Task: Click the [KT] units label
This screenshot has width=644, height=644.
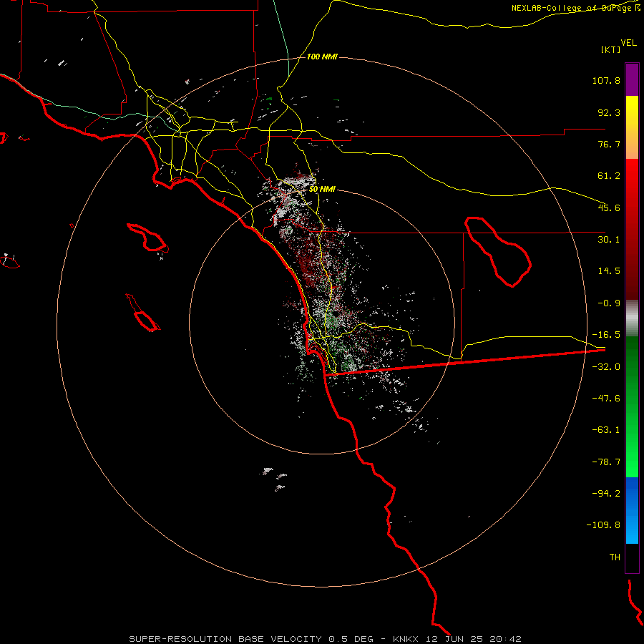Action: (x=611, y=49)
